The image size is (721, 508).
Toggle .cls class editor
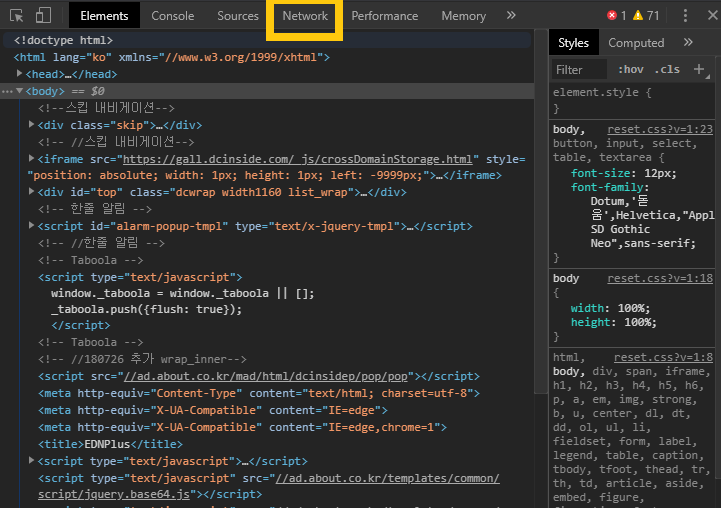667,69
